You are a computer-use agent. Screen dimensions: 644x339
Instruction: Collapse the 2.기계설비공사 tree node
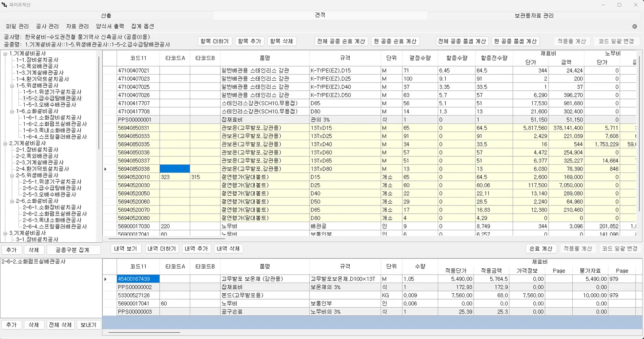(x=5, y=143)
